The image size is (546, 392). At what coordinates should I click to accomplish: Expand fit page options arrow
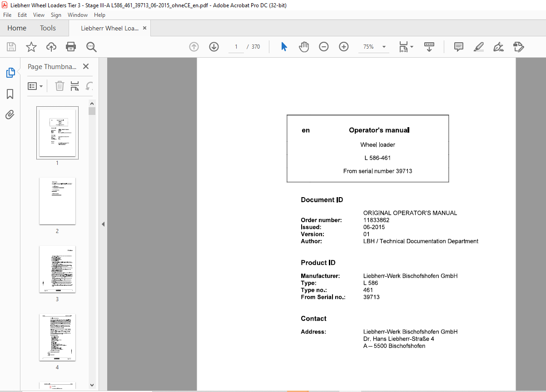coord(412,47)
